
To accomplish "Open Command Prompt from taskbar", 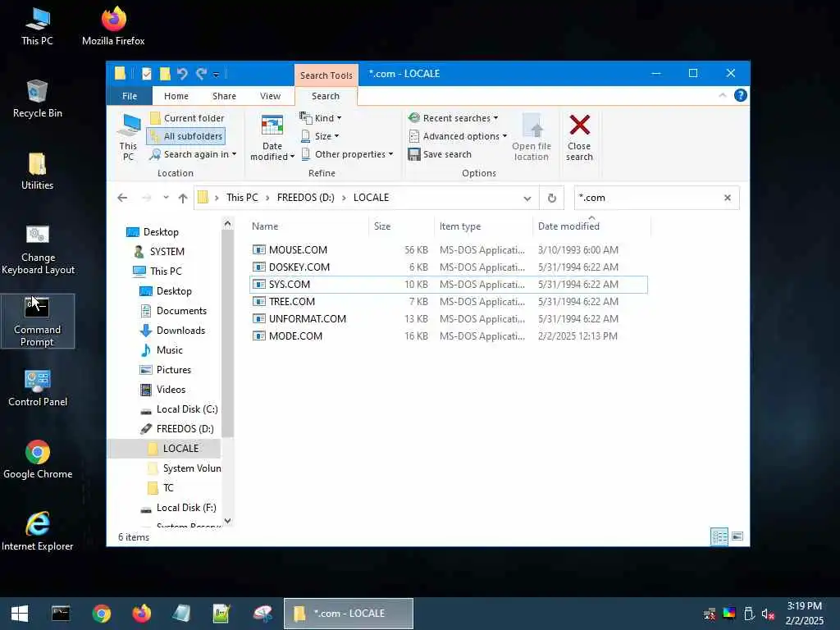I will [61, 614].
